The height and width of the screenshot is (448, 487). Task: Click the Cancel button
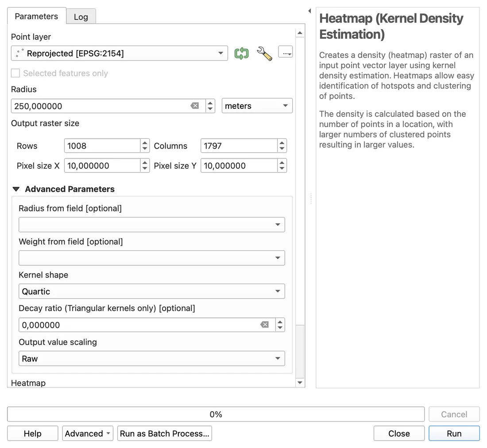click(x=454, y=414)
